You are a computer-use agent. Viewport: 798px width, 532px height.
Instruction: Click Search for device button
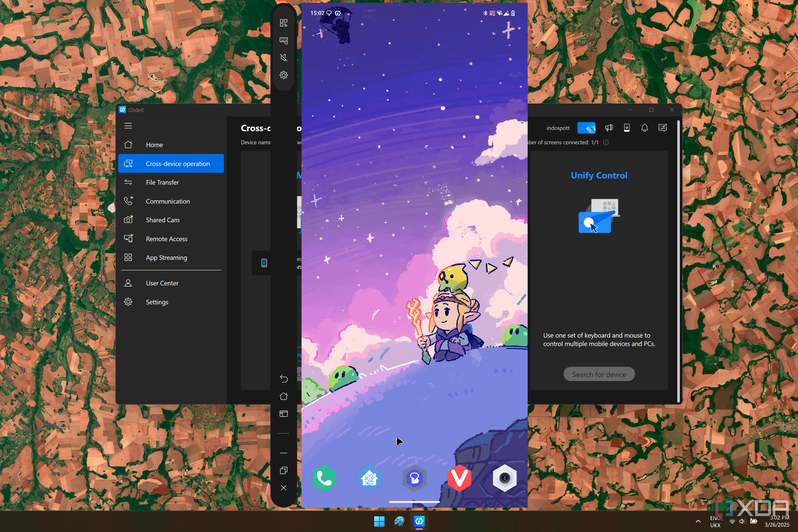click(599, 374)
